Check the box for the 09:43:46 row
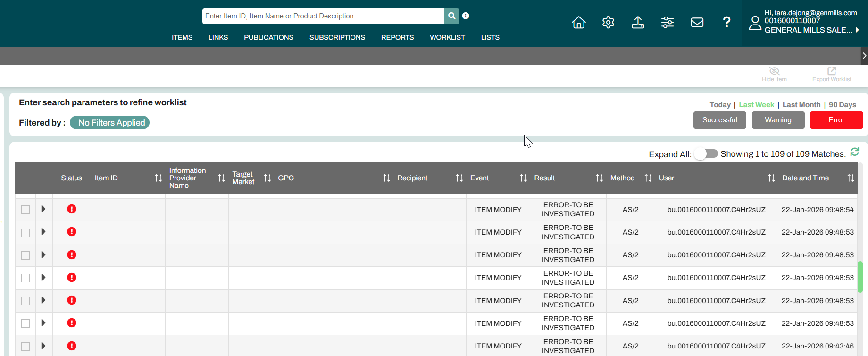This screenshot has height=356, width=868. point(25,347)
